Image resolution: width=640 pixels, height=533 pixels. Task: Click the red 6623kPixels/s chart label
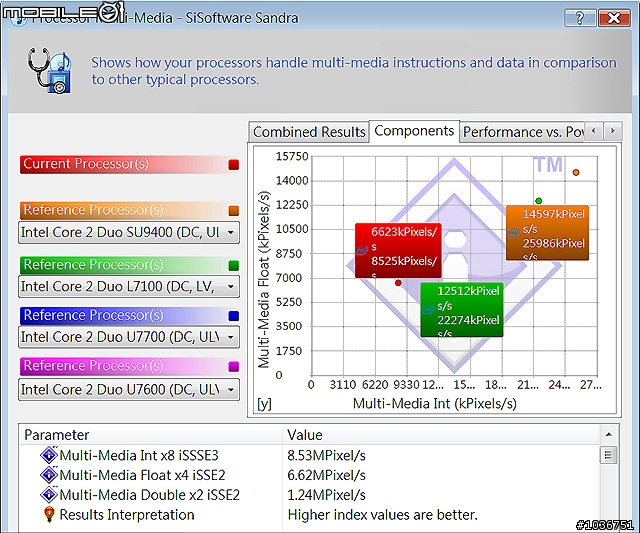pos(398,251)
